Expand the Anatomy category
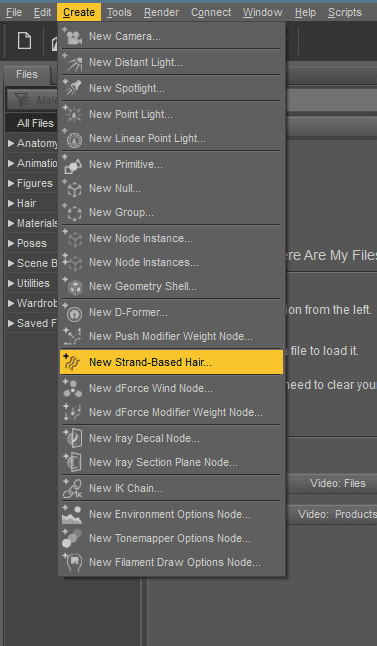The image size is (377, 646). (x=11, y=143)
